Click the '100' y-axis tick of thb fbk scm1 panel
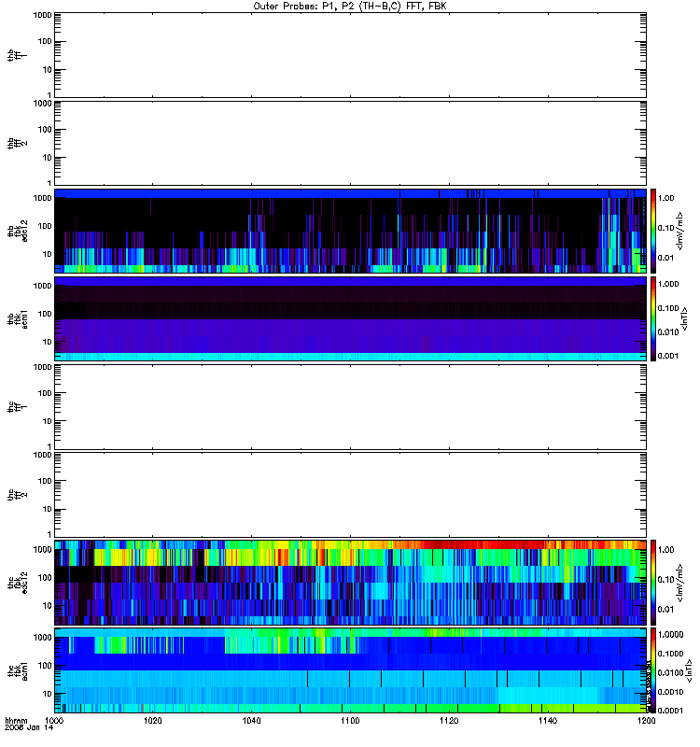Screen dimensions: 700x747 click(x=45, y=314)
